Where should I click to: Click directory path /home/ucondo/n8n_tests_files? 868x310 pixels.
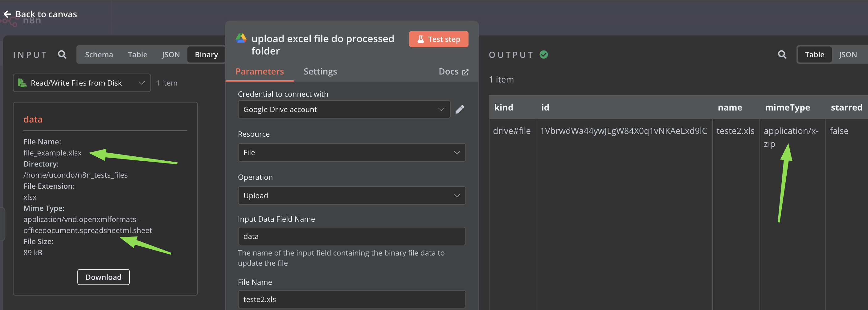[76, 175]
